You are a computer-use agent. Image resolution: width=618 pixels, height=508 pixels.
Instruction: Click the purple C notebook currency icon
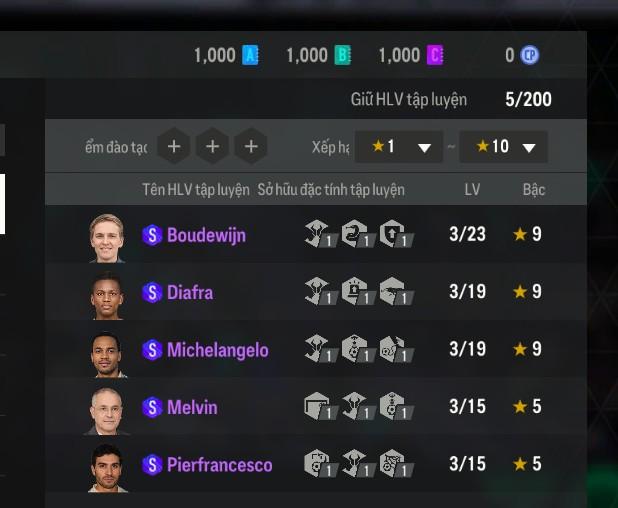coord(435,55)
